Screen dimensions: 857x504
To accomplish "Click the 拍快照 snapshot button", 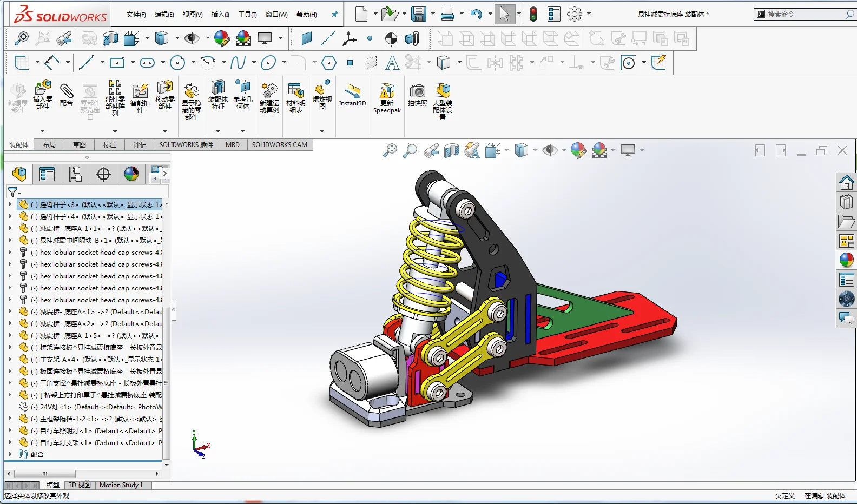I will [x=417, y=95].
